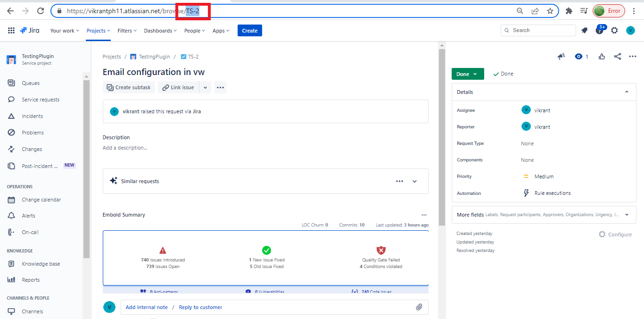Collapse the Details panel

pyautogui.click(x=627, y=92)
